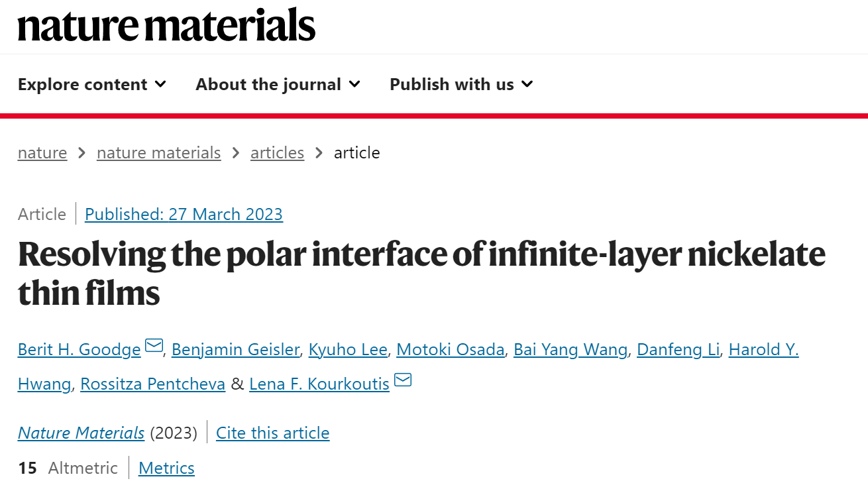Image resolution: width=868 pixels, height=491 pixels.
Task: Select author Motoki Osada
Action: click(451, 349)
